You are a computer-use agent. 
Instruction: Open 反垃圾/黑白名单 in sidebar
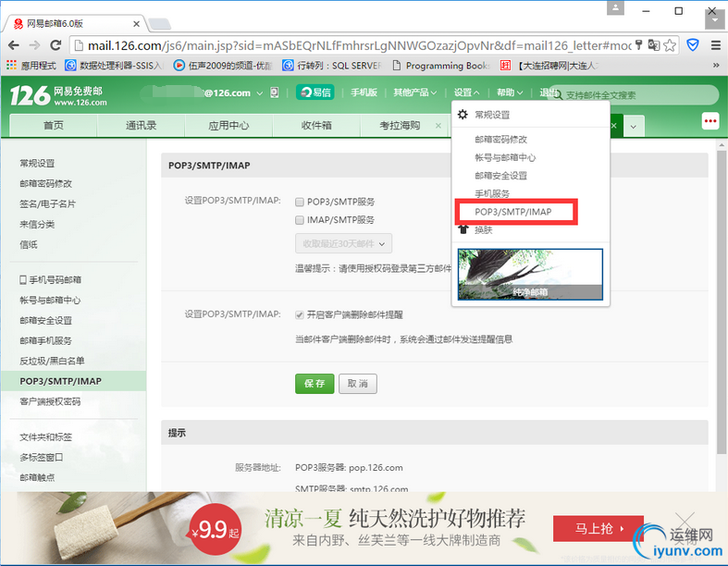tap(52, 361)
